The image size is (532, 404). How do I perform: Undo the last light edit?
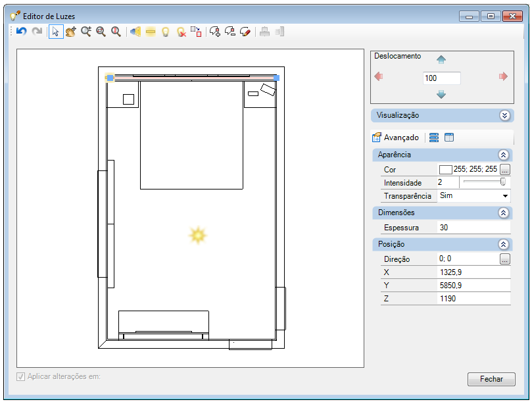pyautogui.click(x=22, y=32)
